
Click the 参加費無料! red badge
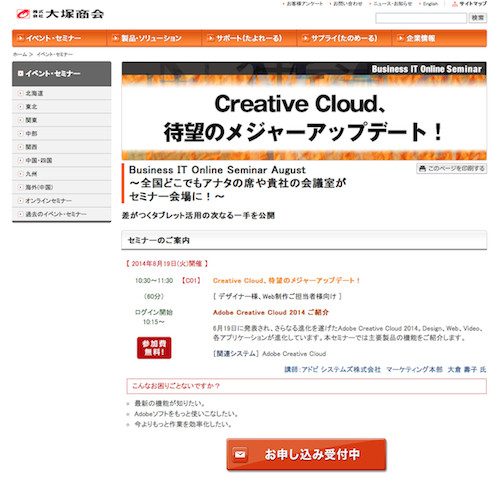(154, 348)
